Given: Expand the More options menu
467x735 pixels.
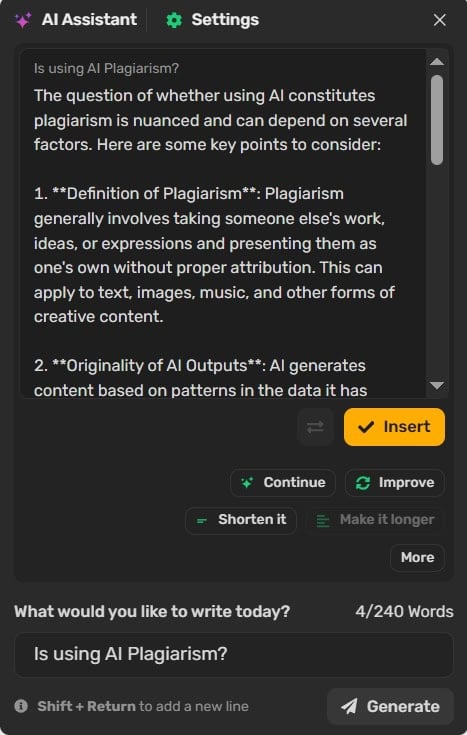Looking at the screenshot, I should coord(417,557).
